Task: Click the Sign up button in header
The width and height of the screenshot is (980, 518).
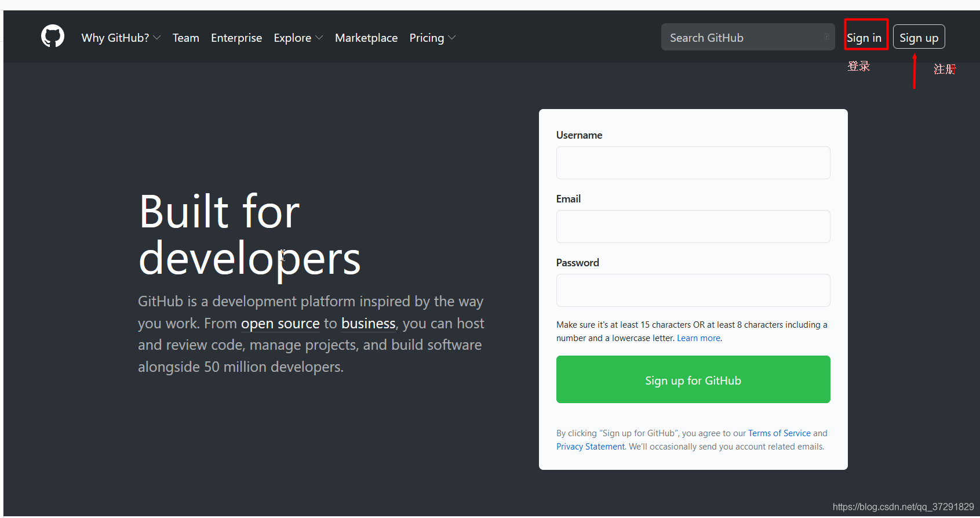Action: click(x=919, y=37)
